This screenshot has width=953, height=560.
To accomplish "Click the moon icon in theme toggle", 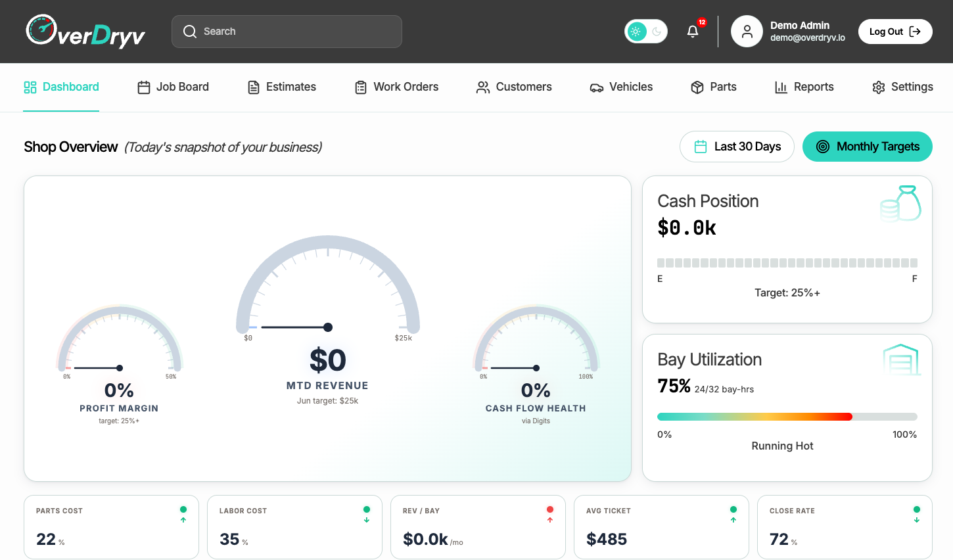I will (657, 32).
